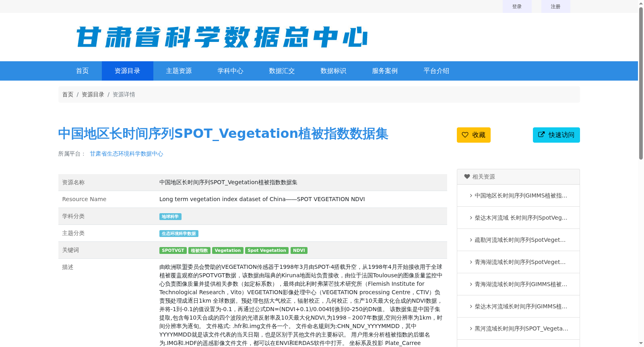Screen dimensions: 644x347
Task: Click the heart icon in 收藏 button
Action: [465, 135]
